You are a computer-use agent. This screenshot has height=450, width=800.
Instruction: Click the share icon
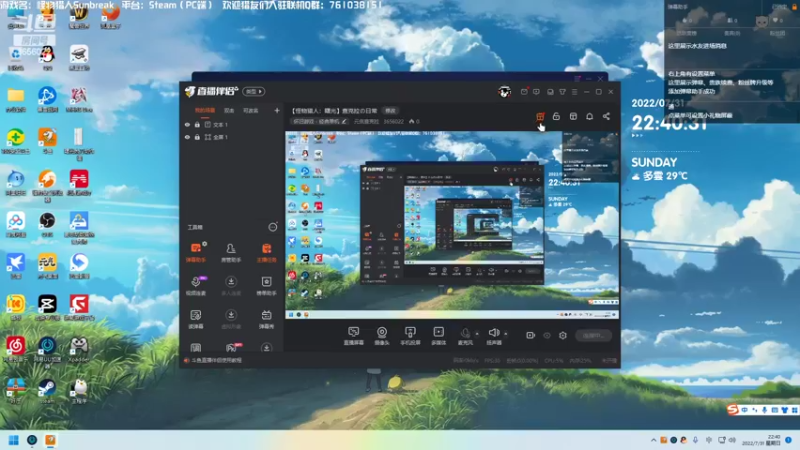coord(606,116)
